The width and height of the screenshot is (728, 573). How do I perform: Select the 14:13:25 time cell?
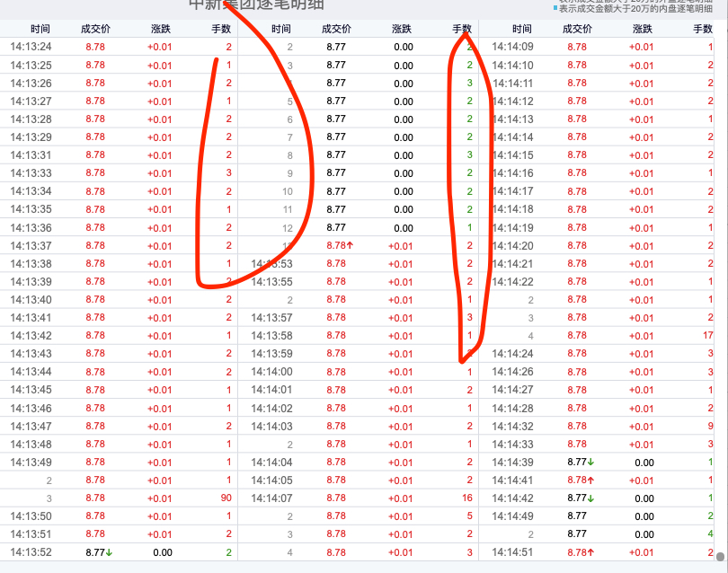(31, 65)
